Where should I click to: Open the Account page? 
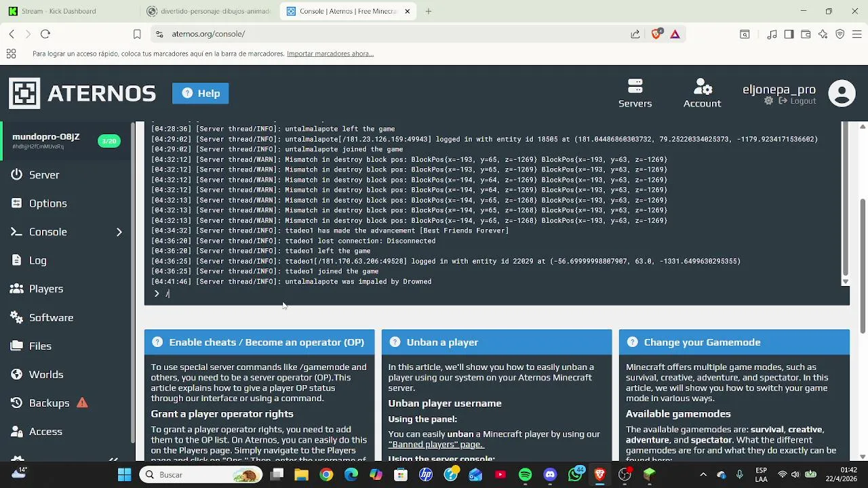702,93
